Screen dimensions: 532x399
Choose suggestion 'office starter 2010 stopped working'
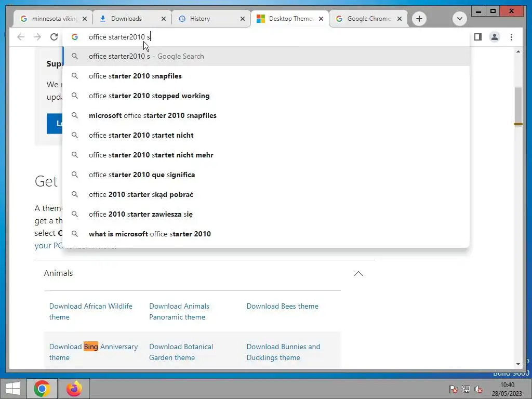coord(267,96)
